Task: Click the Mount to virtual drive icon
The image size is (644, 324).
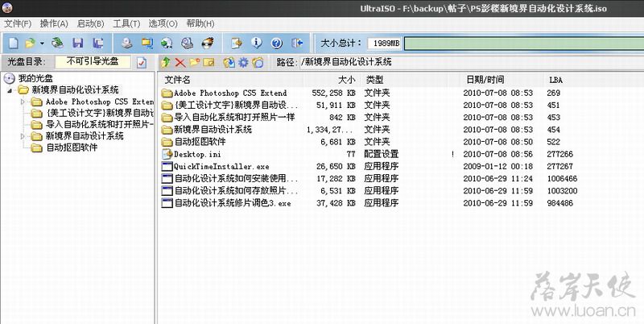Action: point(187,43)
